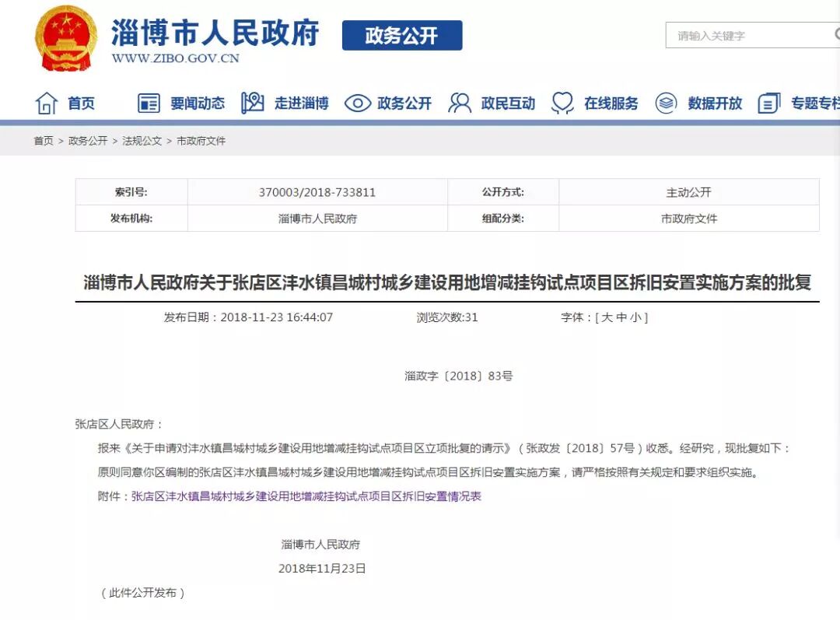This screenshot has width=840, height=620.
Task: Open the 首页 nav menu item
Action: [81, 103]
